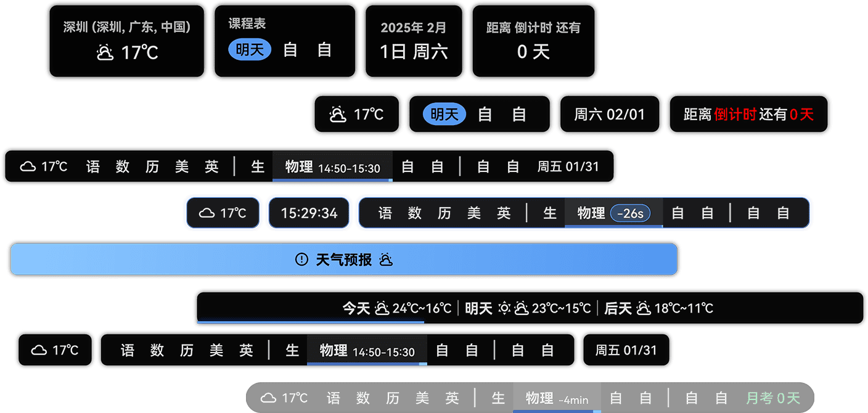This screenshot has height=413, width=868.
Task: Open the weather icon in the 天气预报 banner
Action: [387, 260]
